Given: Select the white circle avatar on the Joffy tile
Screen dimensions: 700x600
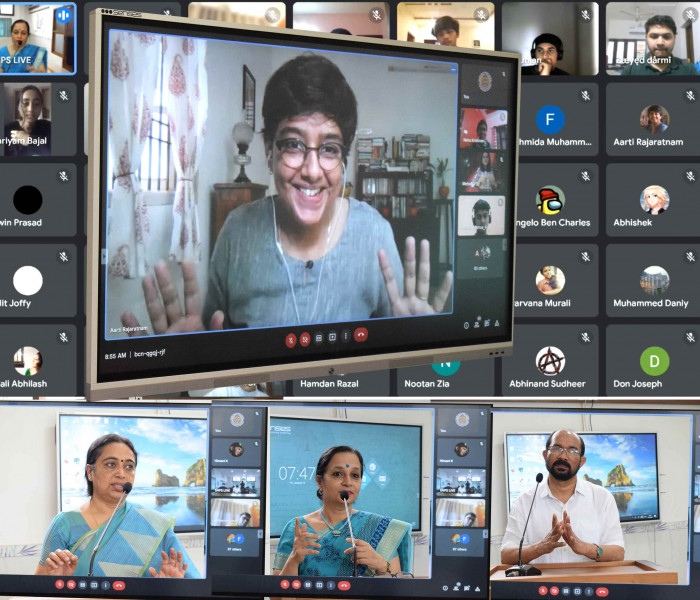Looking at the screenshot, I should (x=28, y=280).
